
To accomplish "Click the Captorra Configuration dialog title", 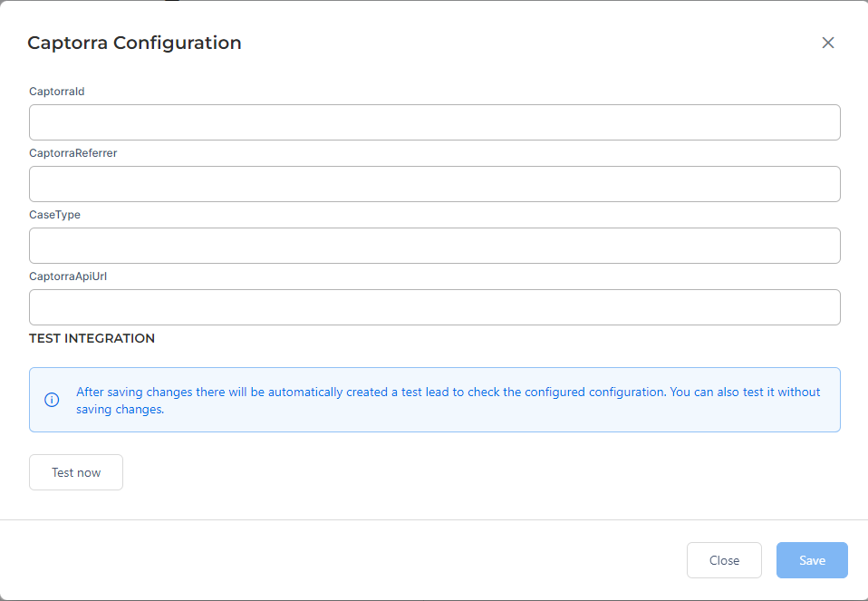I will pos(134,43).
